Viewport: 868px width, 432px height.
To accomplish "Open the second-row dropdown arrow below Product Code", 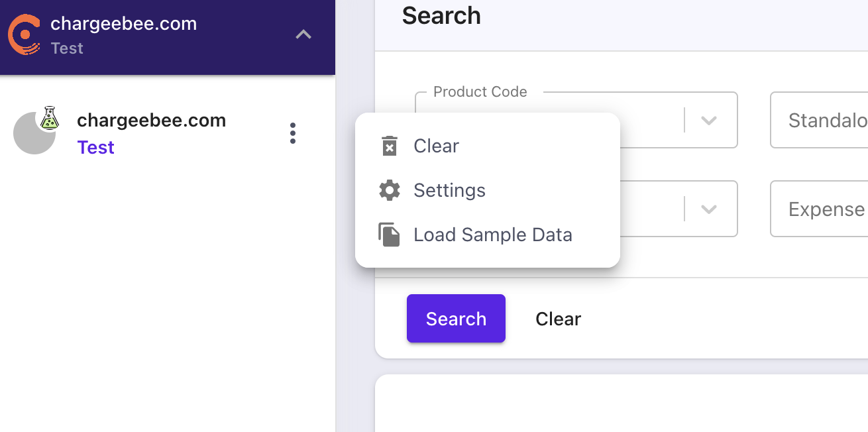I will click(709, 209).
